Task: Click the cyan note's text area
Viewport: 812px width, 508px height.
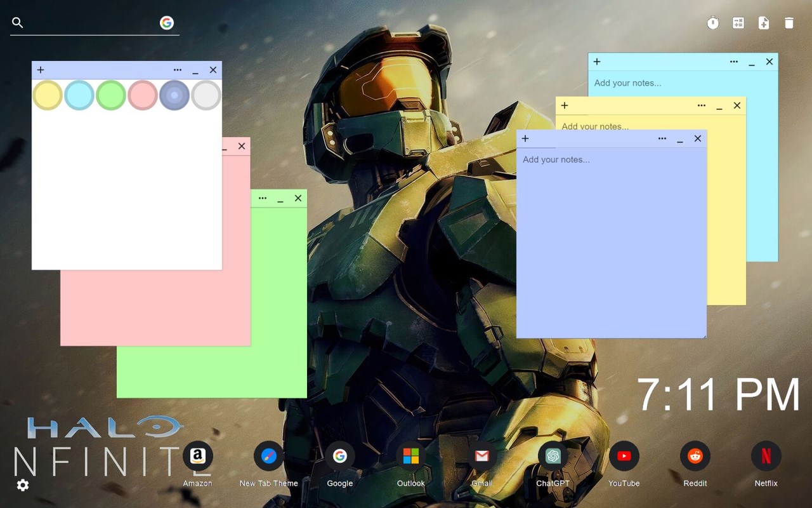Action: [x=683, y=83]
